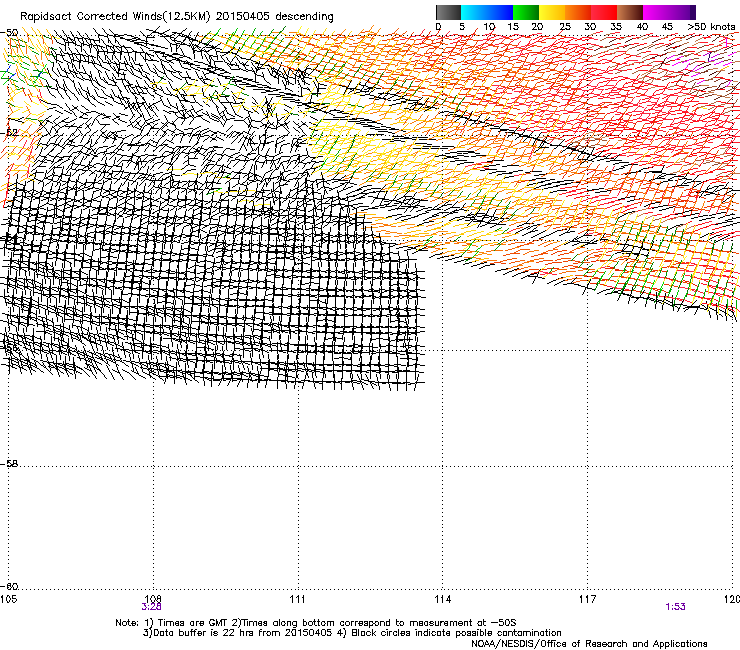Click the latitude label '-58'
Screen dimensions: 740x650
[x=9, y=464]
